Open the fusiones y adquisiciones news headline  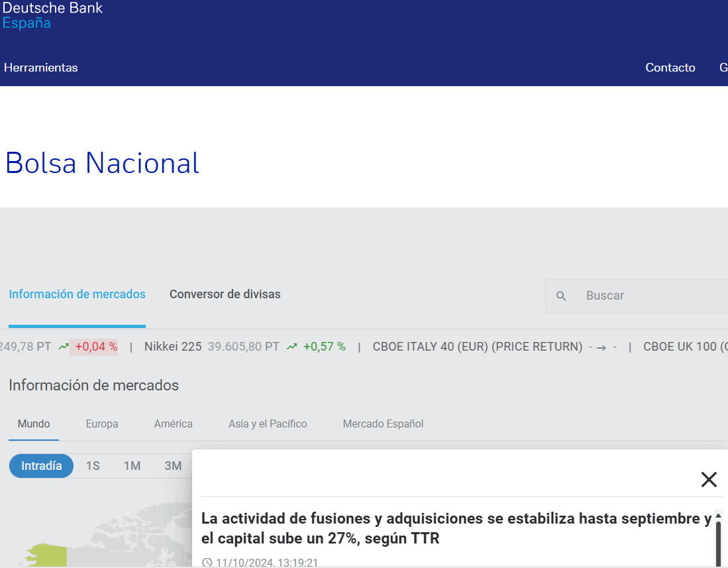(x=456, y=528)
